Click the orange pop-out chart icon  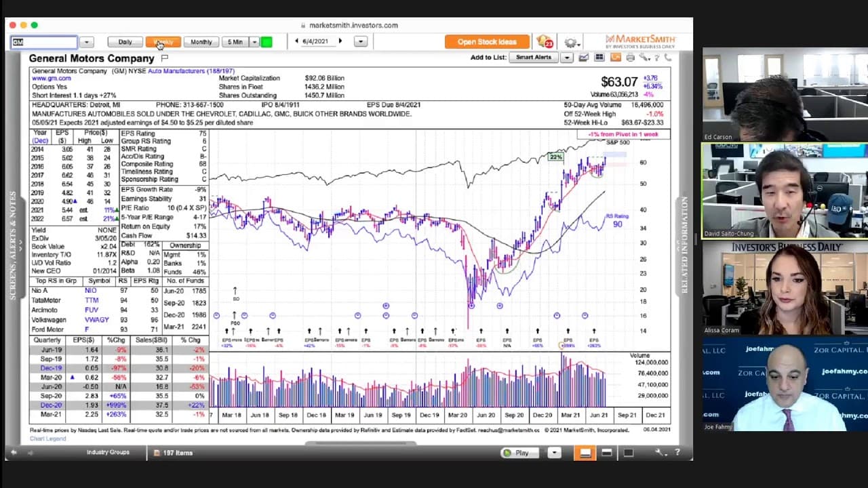[615, 58]
